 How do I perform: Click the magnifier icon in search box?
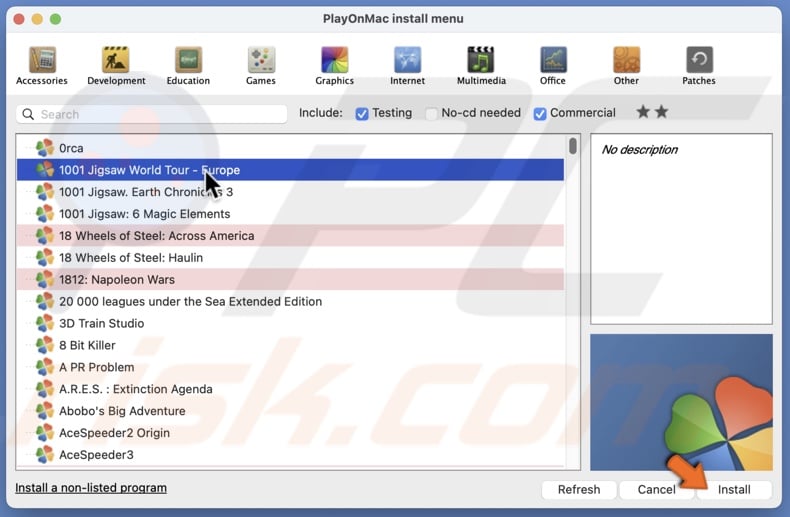point(28,114)
